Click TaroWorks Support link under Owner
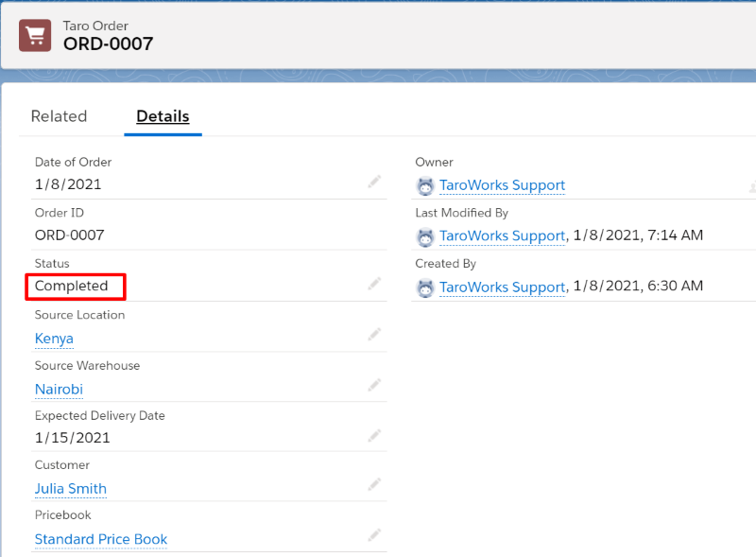The image size is (756, 557). (x=502, y=185)
